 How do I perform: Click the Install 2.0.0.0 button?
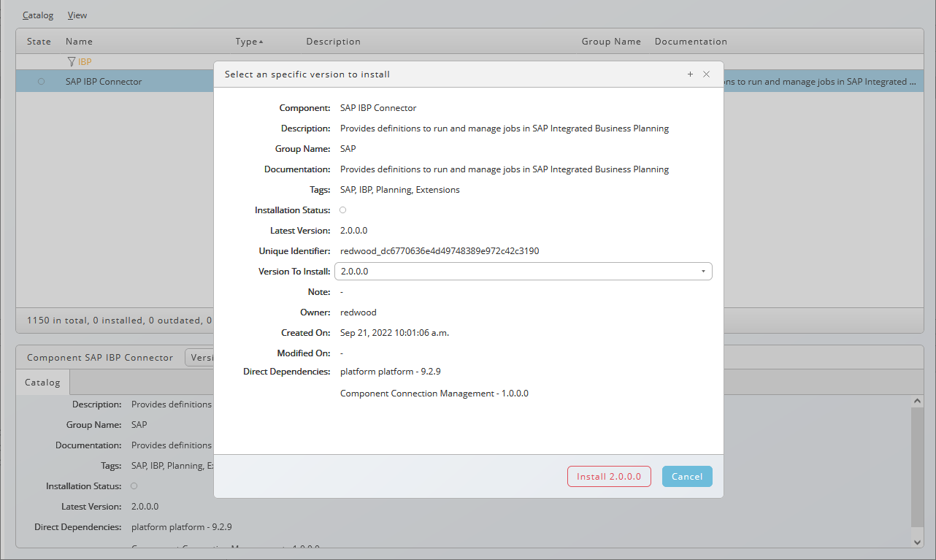pos(609,477)
